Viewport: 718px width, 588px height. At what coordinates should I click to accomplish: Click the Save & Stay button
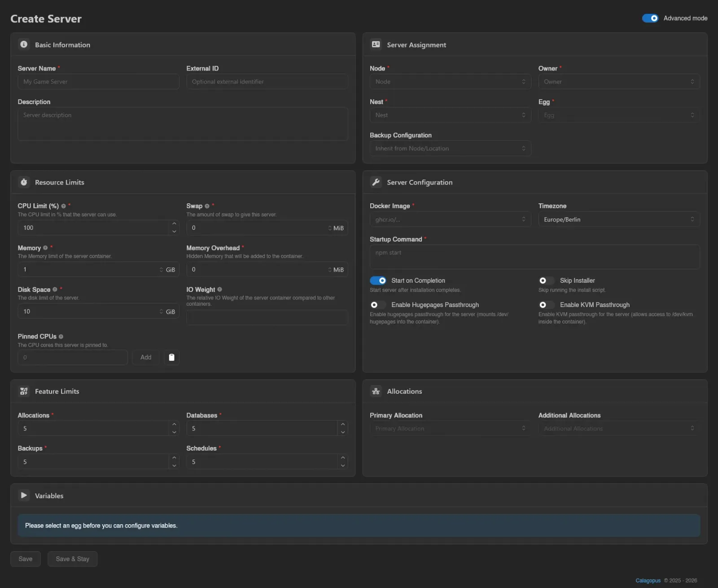[x=72, y=559]
